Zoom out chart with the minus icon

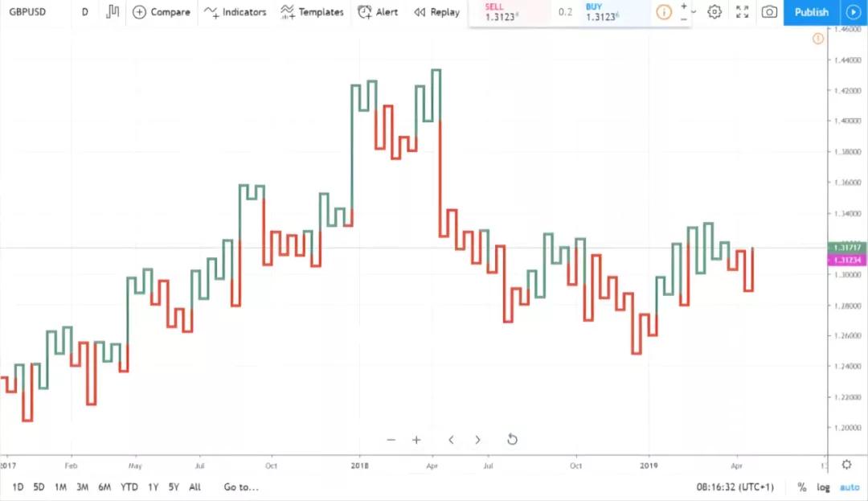[391, 440]
